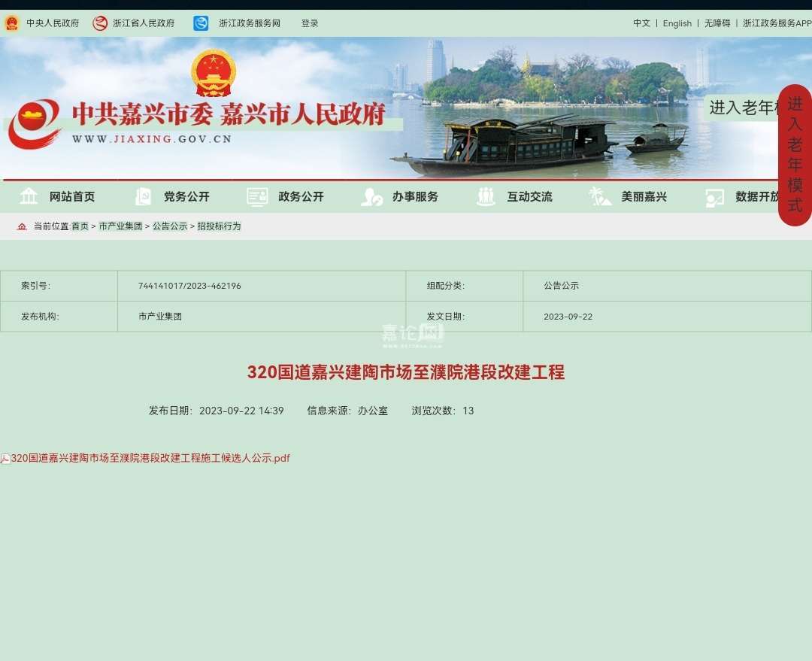Click the 办事服务 person icon
The width and height of the screenshot is (812, 661).
coord(371,196)
